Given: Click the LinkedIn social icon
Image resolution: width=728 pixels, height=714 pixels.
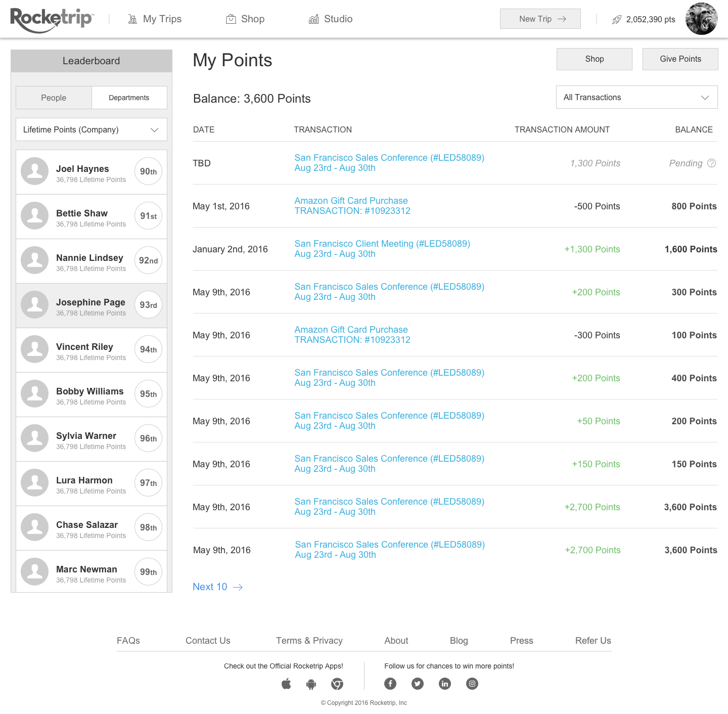Looking at the screenshot, I should (445, 684).
